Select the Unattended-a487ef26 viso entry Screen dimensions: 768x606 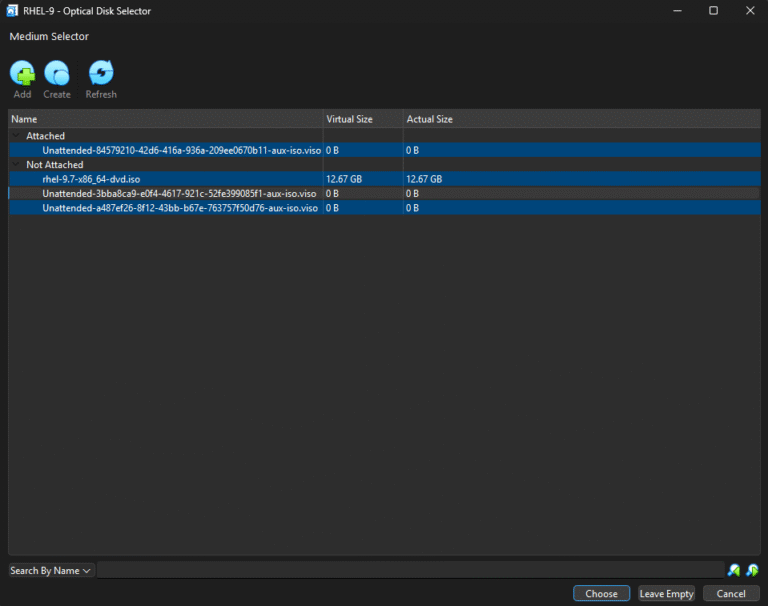tap(179, 208)
